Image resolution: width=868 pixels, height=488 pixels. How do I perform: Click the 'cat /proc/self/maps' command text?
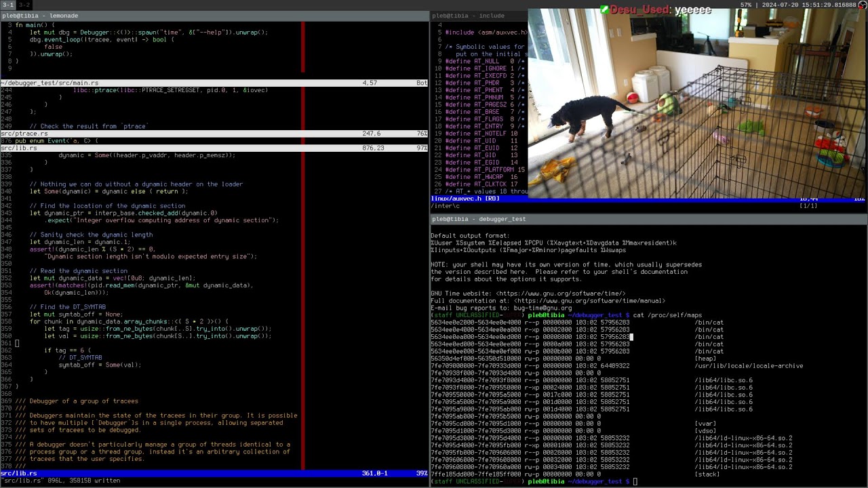tap(667, 315)
